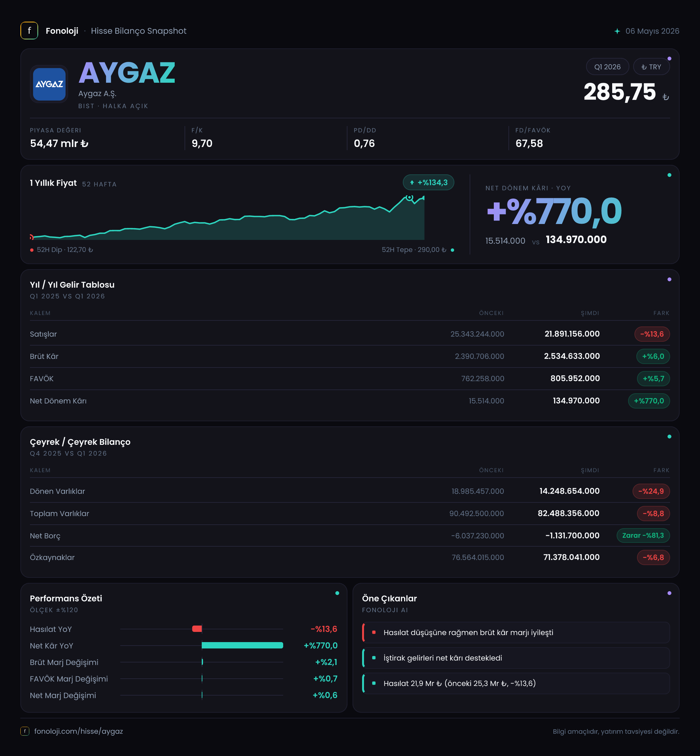Click the Net Kâr YoY teal performance bar
Screen dimensions: 700x756
point(242,645)
